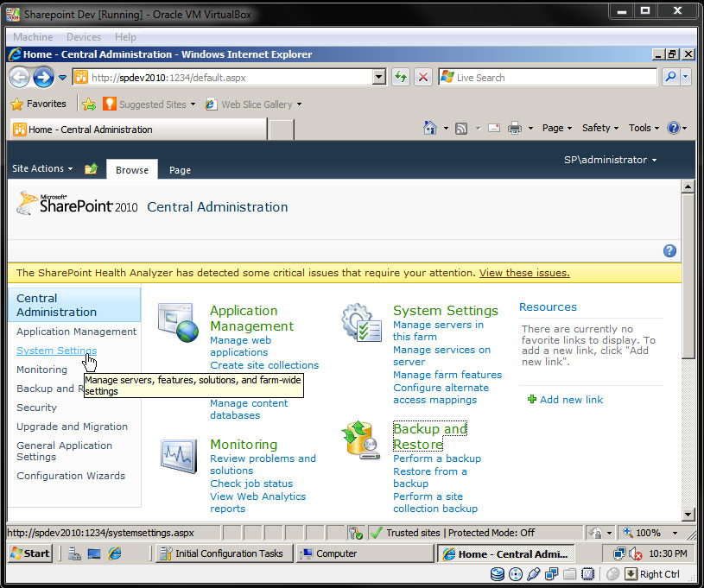Viewport: 704px width, 588px height.
Task: Open the Site Actions dropdown menu
Action: coord(42,168)
